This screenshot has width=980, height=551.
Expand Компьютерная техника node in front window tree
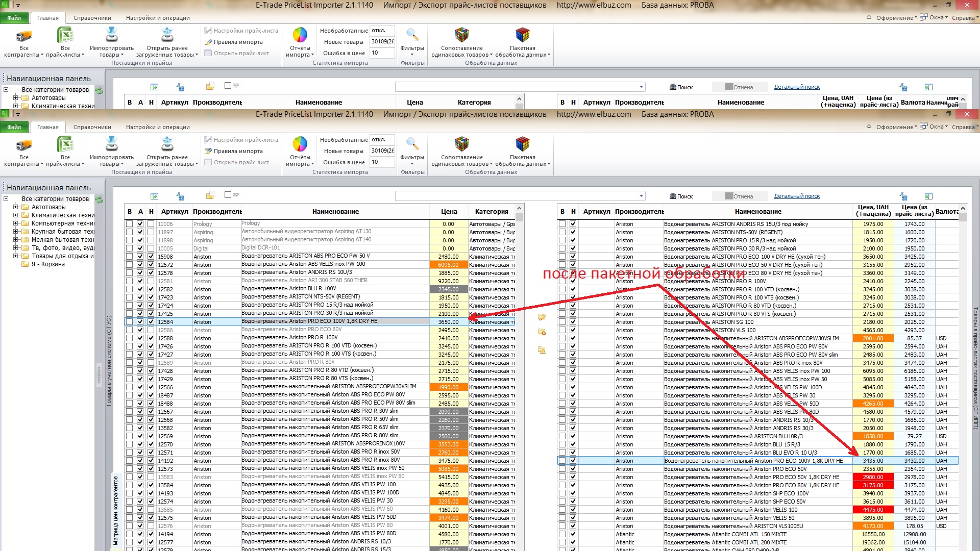pyautogui.click(x=15, y=223)
